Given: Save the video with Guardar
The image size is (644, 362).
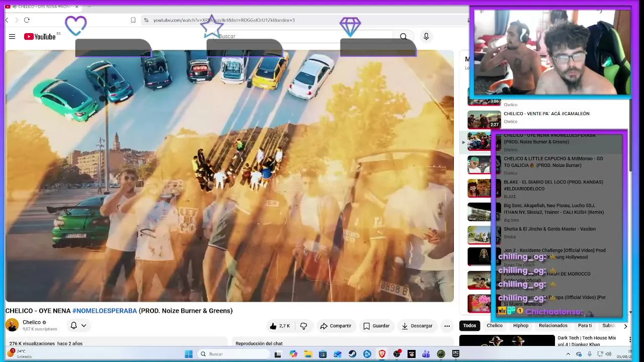Looking at the screenshot, I should 376,326.
